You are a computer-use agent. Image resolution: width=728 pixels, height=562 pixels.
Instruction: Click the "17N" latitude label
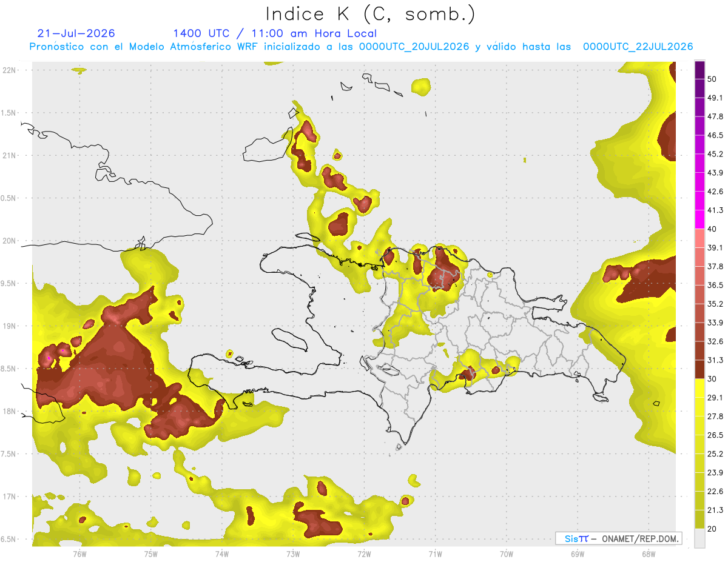point(10,497)
